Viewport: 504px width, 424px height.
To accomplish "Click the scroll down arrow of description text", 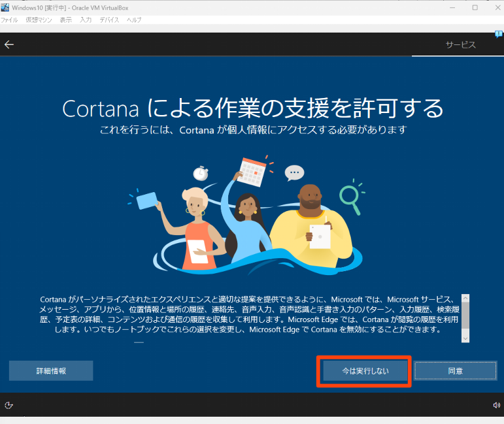I will (465, 338).
